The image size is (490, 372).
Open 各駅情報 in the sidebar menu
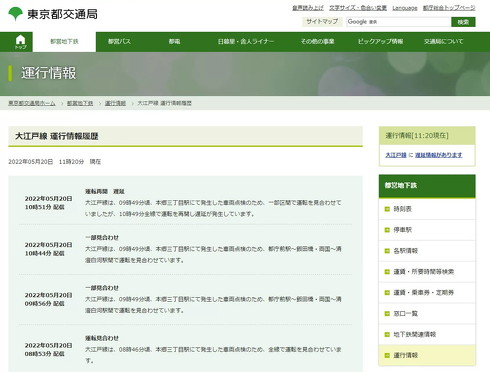(x=427, y=251)
